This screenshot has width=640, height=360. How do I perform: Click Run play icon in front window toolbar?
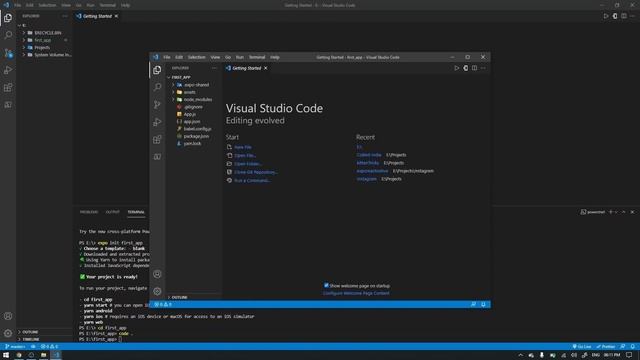(457, 68)
